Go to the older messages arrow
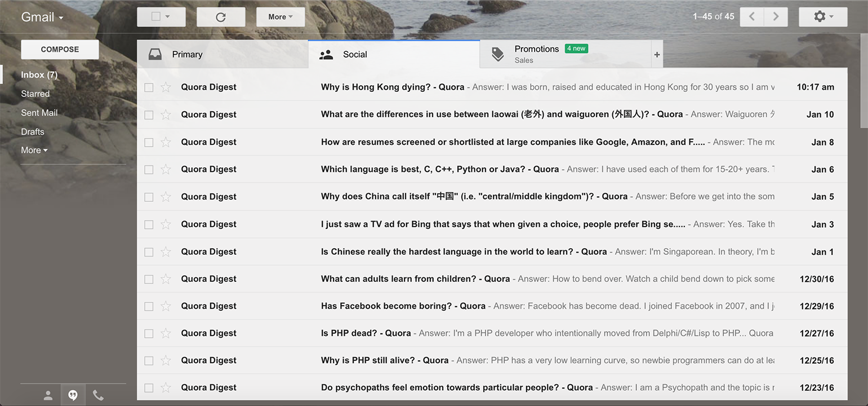This screenshot has height=406, width=868. pyautogui.click(x=776, y=17)
